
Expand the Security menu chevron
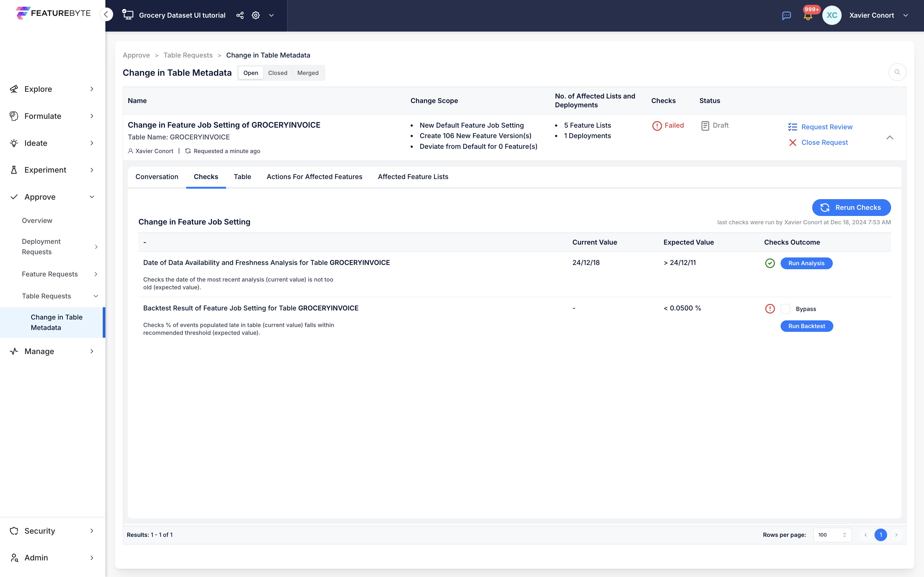(x=92, y=531)
